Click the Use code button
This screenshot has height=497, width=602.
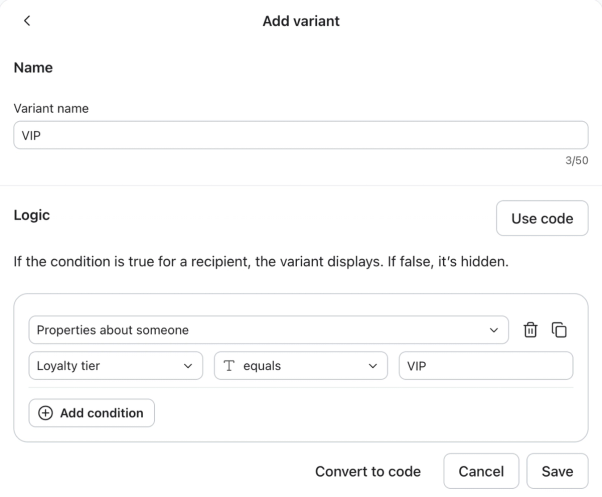tap(542, 218)
